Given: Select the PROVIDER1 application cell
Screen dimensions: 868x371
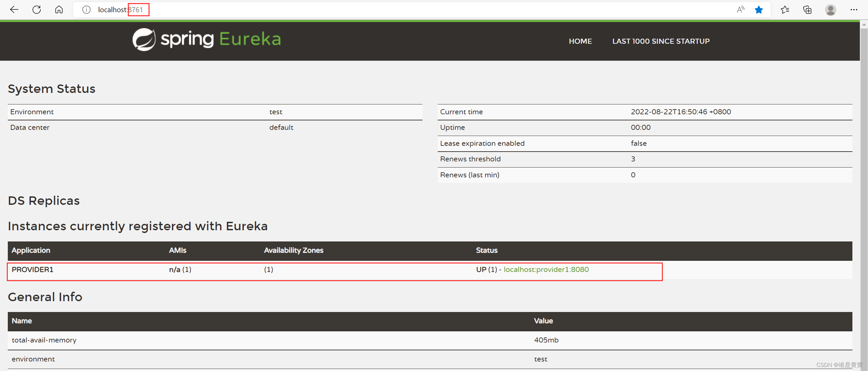Looking at the screenshot, I should 33,269.
